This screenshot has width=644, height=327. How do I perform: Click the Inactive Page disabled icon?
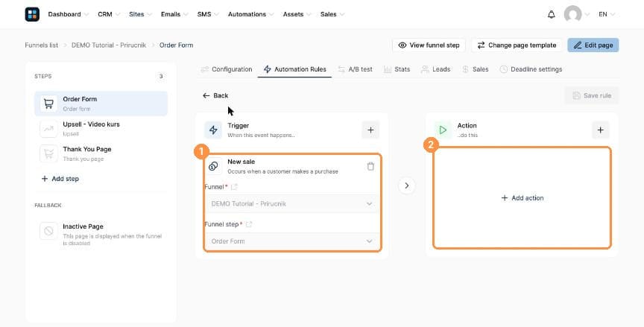48,231
